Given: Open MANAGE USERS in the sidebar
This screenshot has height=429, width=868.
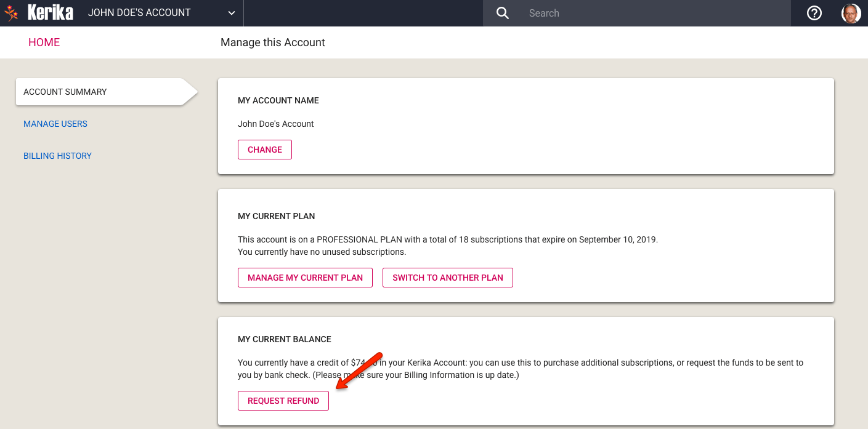Looking at the screenshot, I should point(55,124).
